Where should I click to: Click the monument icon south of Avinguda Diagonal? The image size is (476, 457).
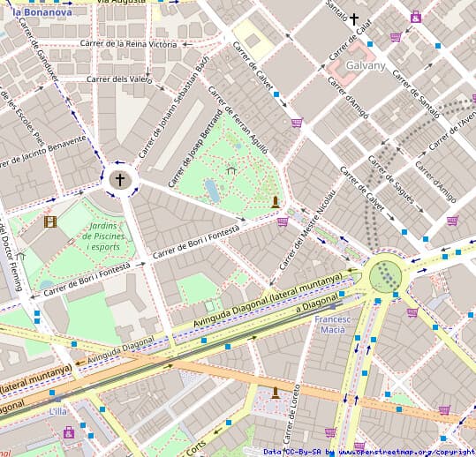point(276,393)
